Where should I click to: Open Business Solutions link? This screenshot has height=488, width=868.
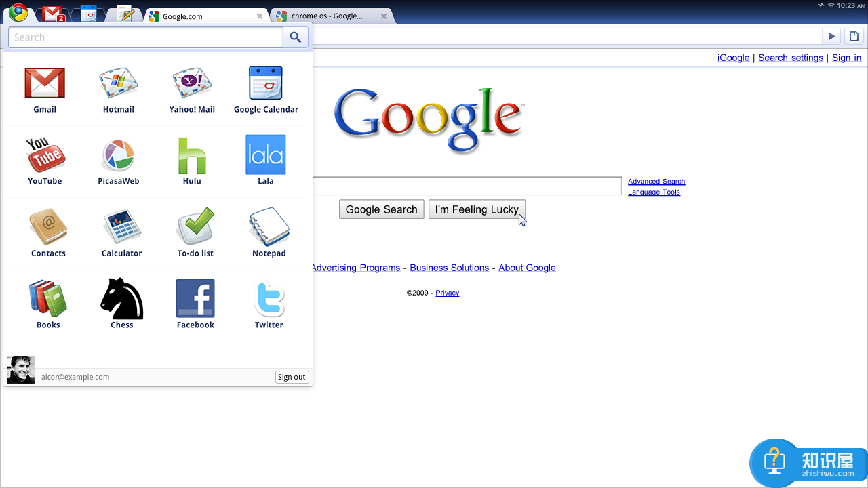(449, 268)
